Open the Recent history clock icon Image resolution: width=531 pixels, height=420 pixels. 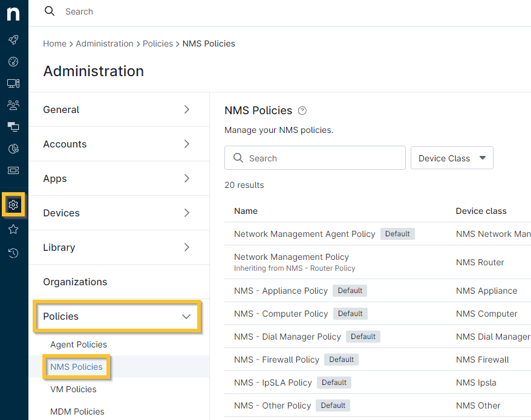13,253
